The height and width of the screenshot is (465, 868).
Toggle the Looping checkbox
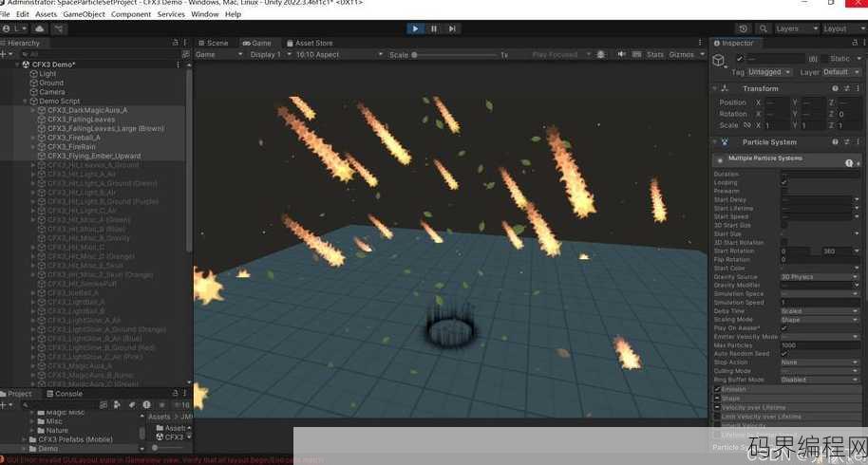pyautogui.click(x=783, y=182)
